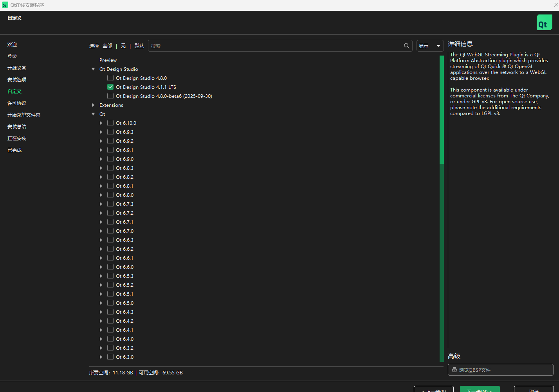
Task: Close the Qt installer window
Action: [555, 5]
